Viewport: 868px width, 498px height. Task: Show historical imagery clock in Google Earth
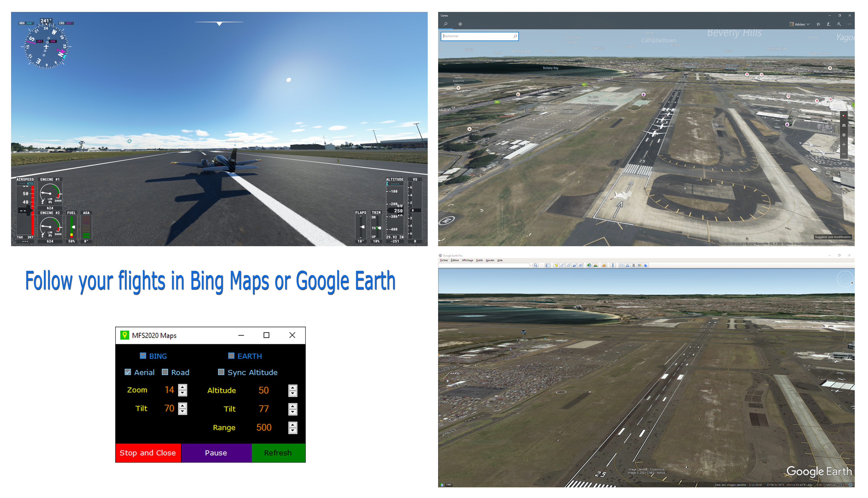pyautogui.click(x=590, y=265)
